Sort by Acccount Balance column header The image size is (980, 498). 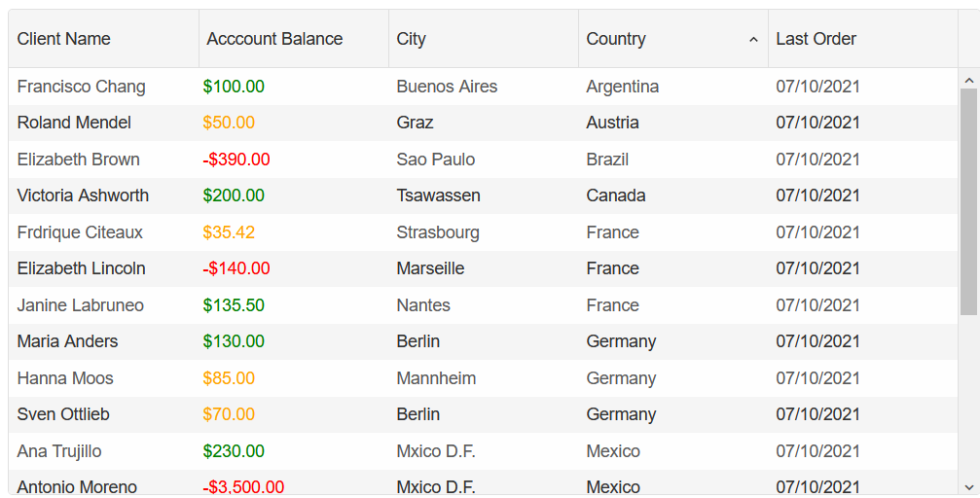pos(274,39)
